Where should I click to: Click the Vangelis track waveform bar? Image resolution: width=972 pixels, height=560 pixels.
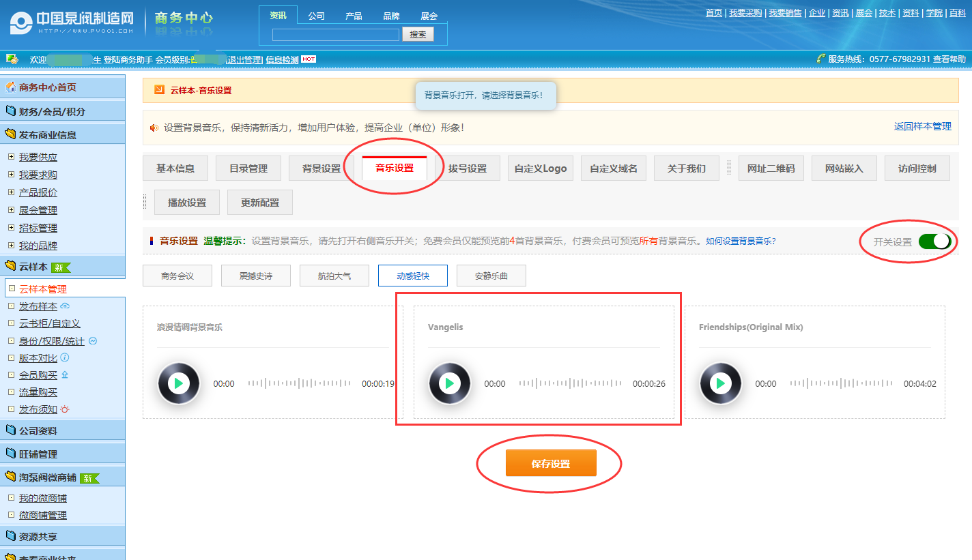(569, 383)
